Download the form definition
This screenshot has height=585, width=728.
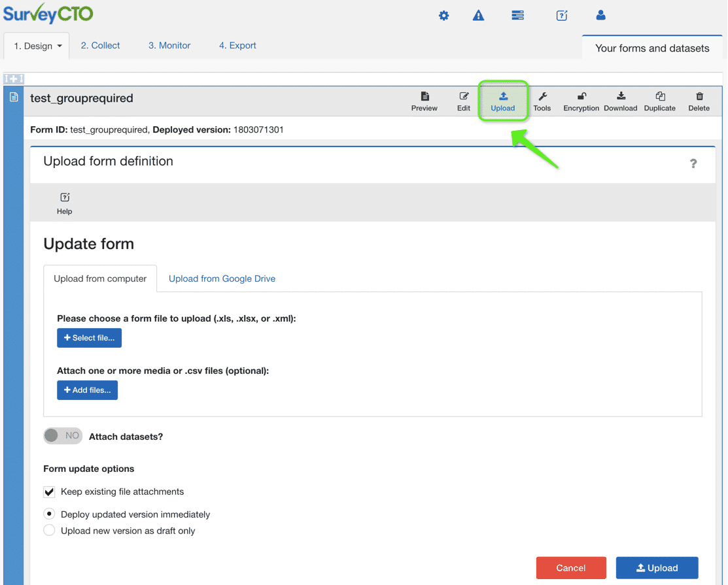[x=620, y=101]
